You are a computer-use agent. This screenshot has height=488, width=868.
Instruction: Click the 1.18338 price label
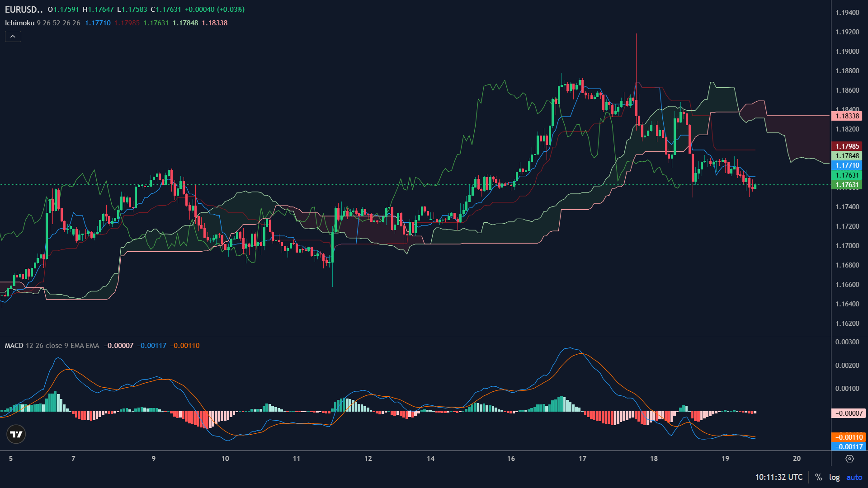[847, 116]
